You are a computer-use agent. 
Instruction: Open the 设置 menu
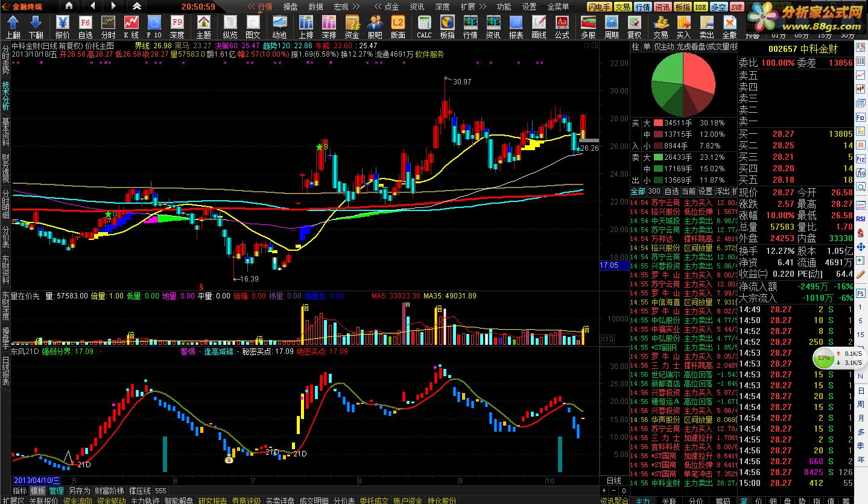529,7
